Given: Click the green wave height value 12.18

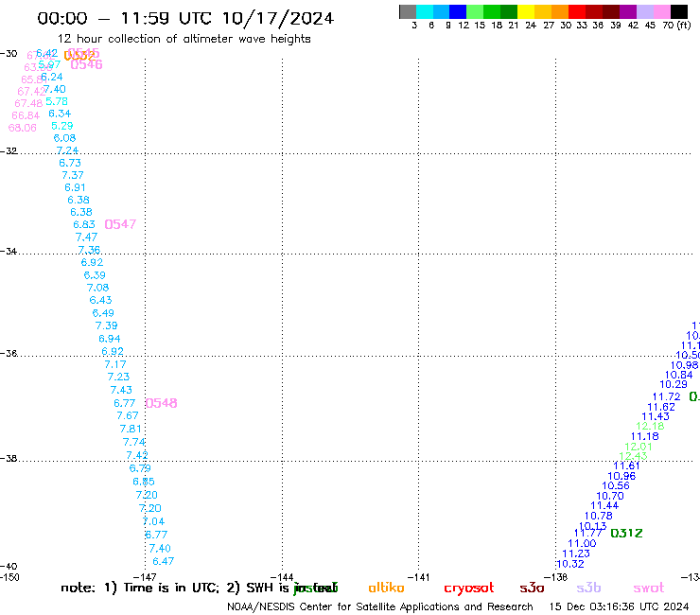Looking at the screenshot, I should (x=650, y=426).
